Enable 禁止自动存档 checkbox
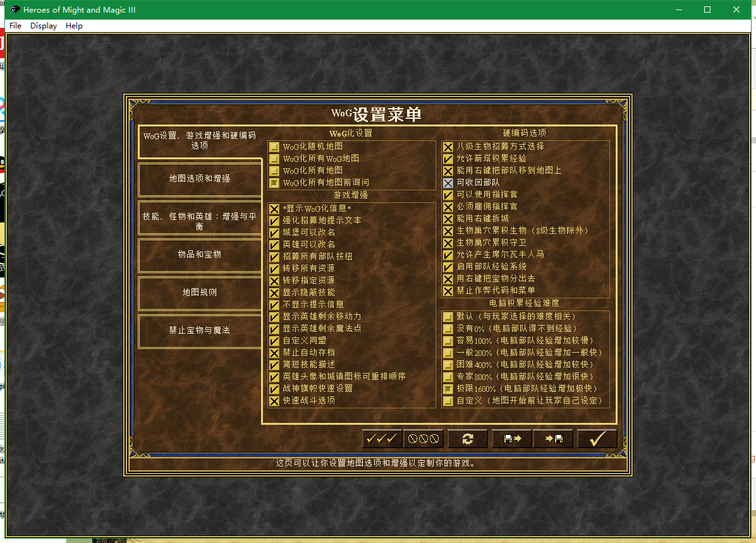The width and height of the screenshot is (756, 543). pos(274,353)
